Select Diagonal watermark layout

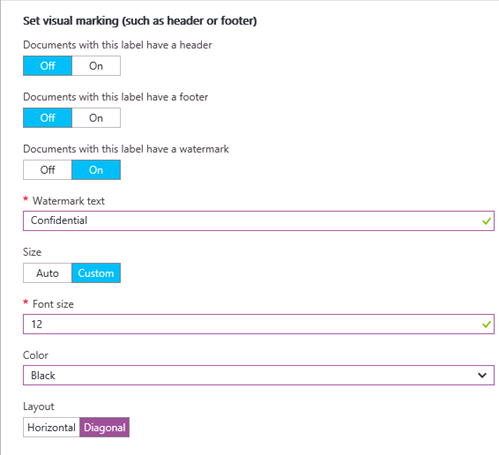point(104,427)
